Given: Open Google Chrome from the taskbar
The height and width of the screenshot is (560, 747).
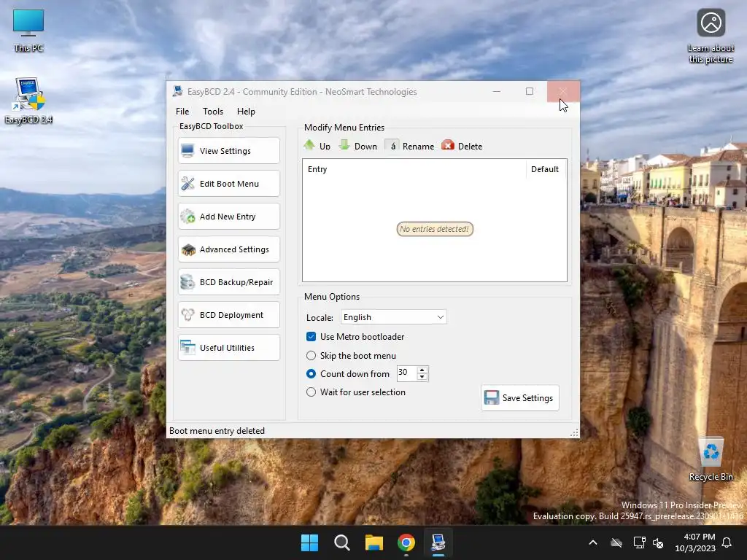Looking at the screenshot, I should tap(406, 542).
